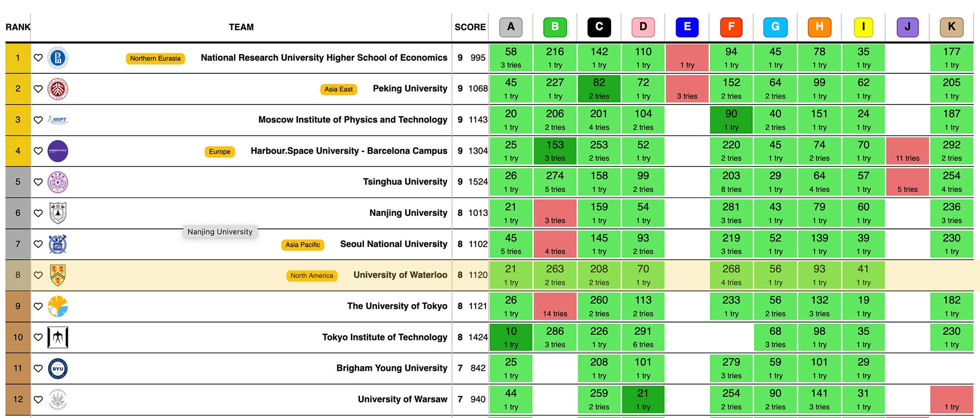The image size is (980, 418).
Task: Click the Nanjing University tooltip label
Action: click(x=220, y=232)
